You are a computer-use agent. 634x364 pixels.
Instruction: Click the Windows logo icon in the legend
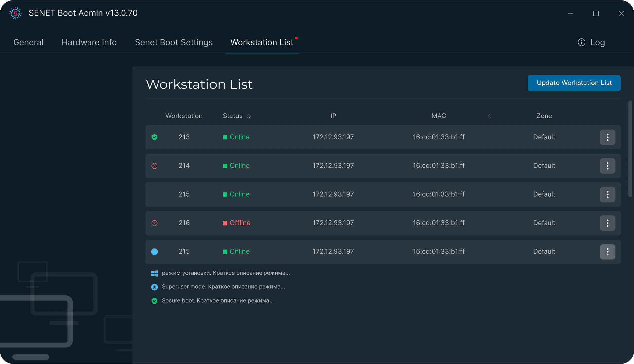coord(154,273)
